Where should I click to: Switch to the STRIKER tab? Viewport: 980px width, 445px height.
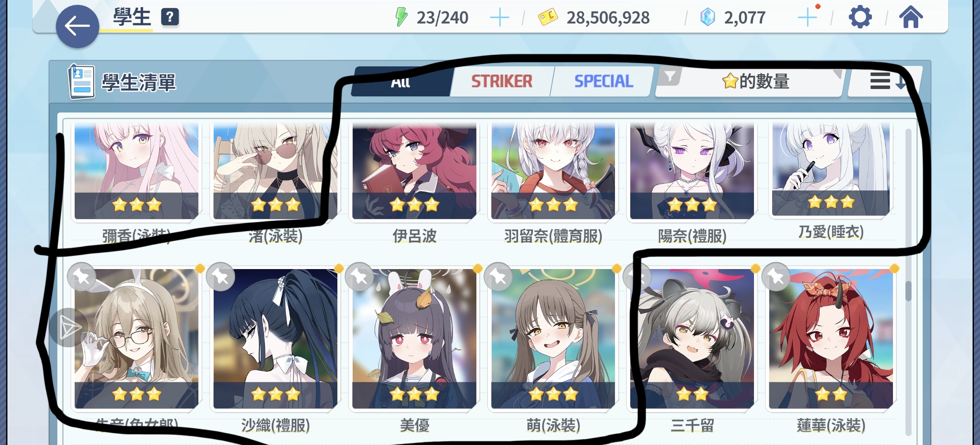pos(502,81)
